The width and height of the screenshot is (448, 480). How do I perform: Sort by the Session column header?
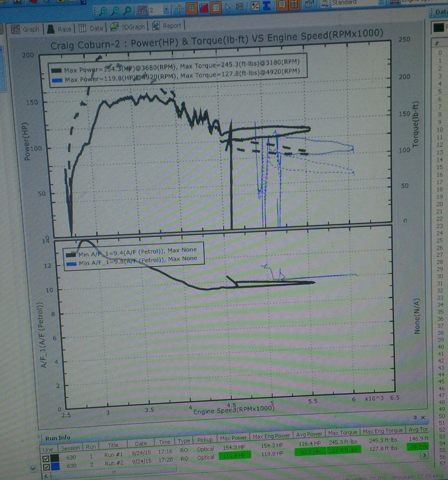(x=70, y=448)
